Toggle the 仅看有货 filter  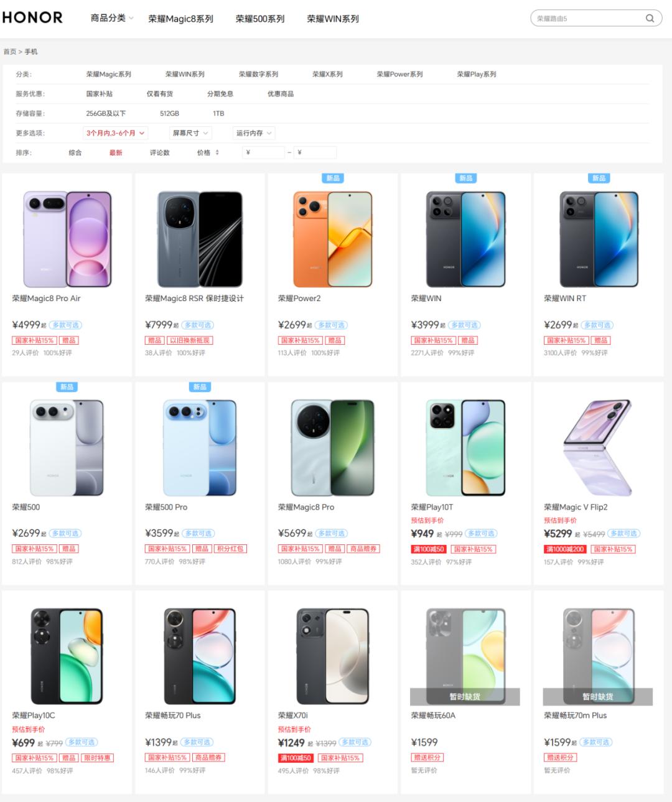[x=160, y=94]
